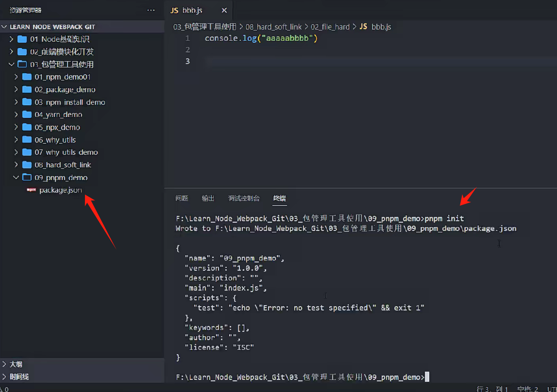Expand the 05_npx_demo folder chevron
Viewport: 557px width, 392px height.
[16, 127]
